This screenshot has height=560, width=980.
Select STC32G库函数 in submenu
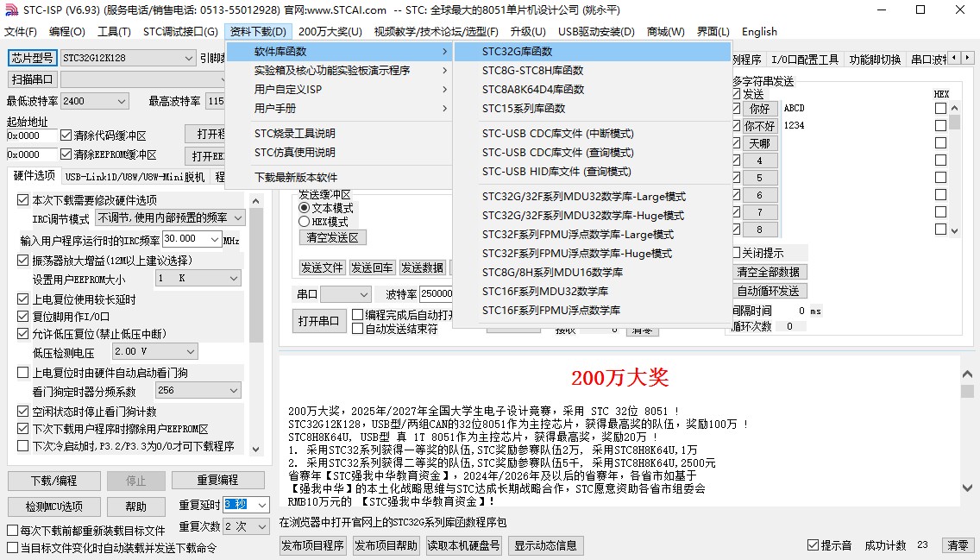(x=593, y=51)
